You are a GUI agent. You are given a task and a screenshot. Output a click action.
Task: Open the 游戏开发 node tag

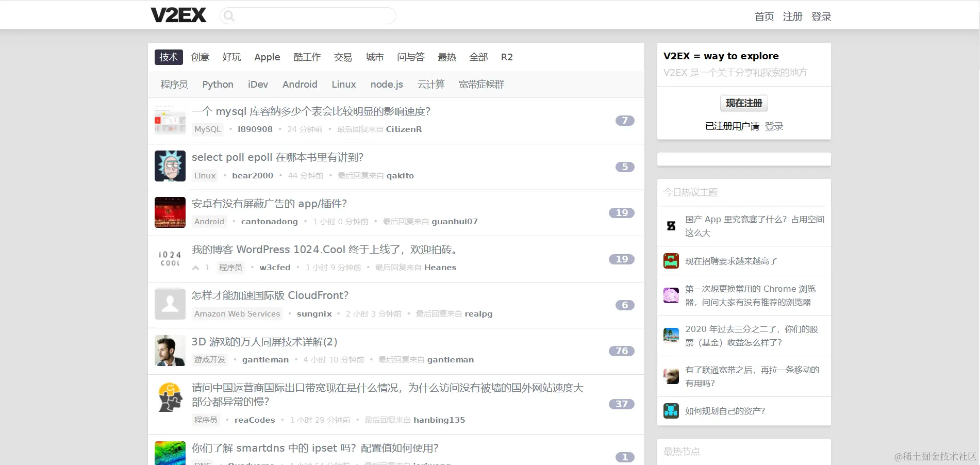coord(210,360)
